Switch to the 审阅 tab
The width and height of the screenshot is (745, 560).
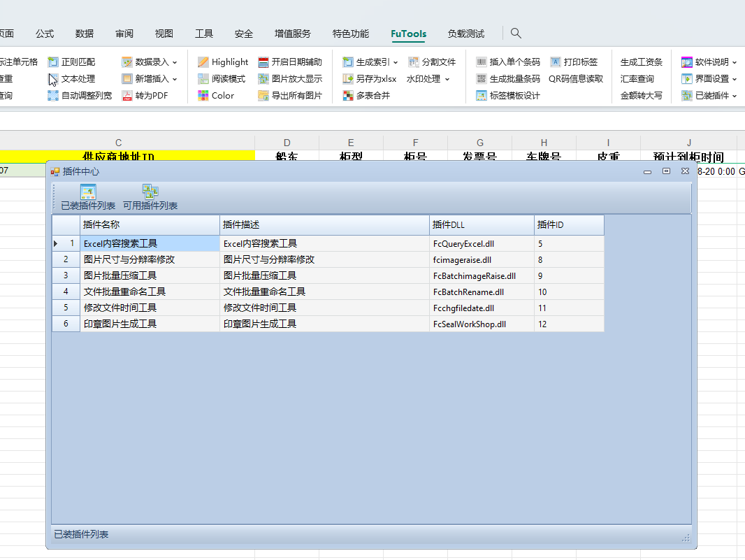click(124, 34)
